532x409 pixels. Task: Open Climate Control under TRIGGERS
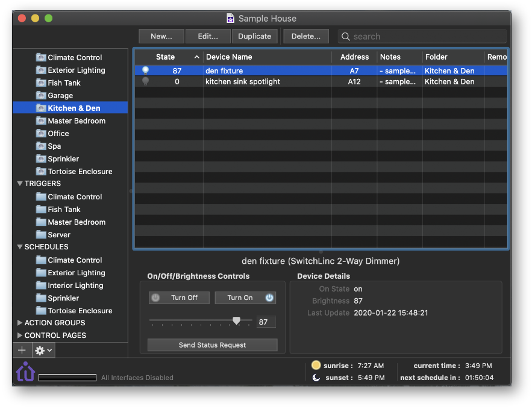point(75,197)
